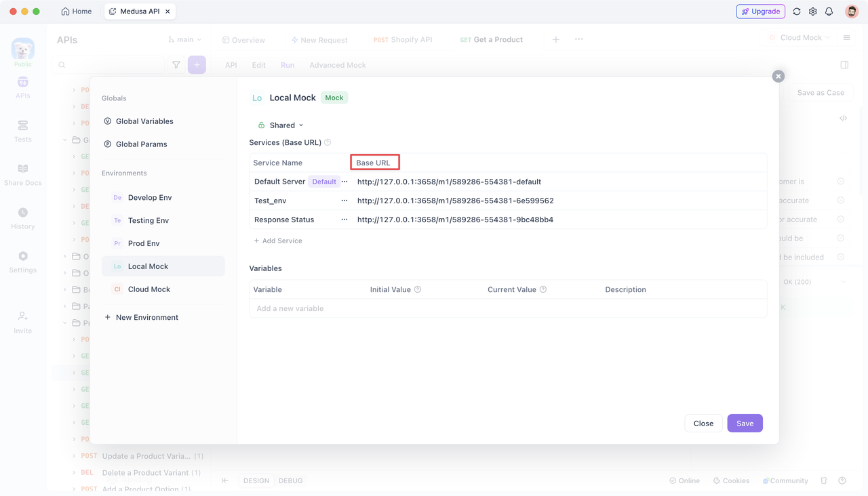The image size is (868, 496).
Task: Click the API search field
Action: pyautogui.click(x=110, y=65)
